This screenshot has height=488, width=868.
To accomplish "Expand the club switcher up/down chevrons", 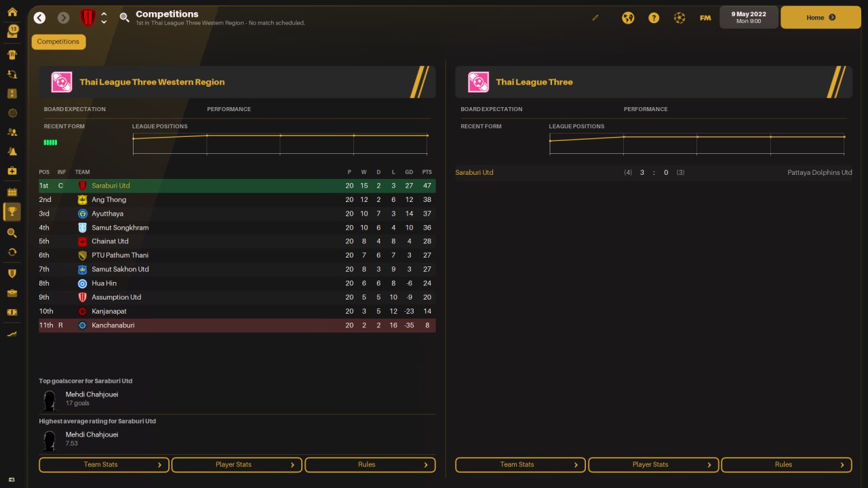I will click(x=104, y=18).
